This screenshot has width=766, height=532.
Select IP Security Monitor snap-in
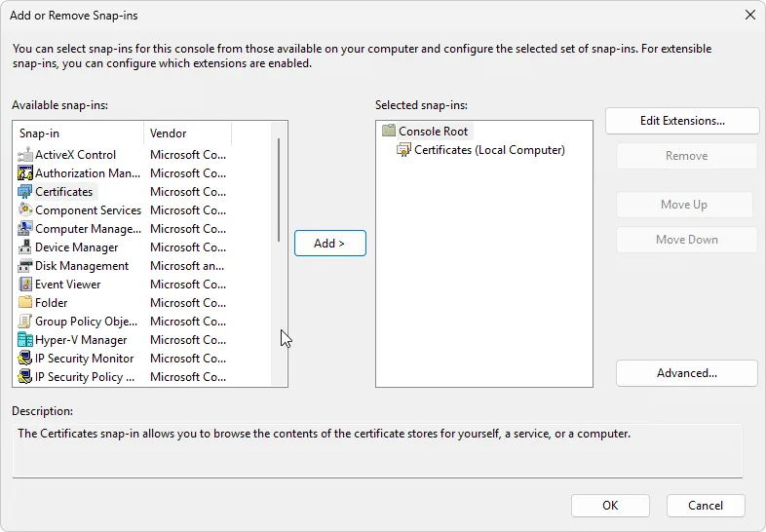click(x=84, y=359)
